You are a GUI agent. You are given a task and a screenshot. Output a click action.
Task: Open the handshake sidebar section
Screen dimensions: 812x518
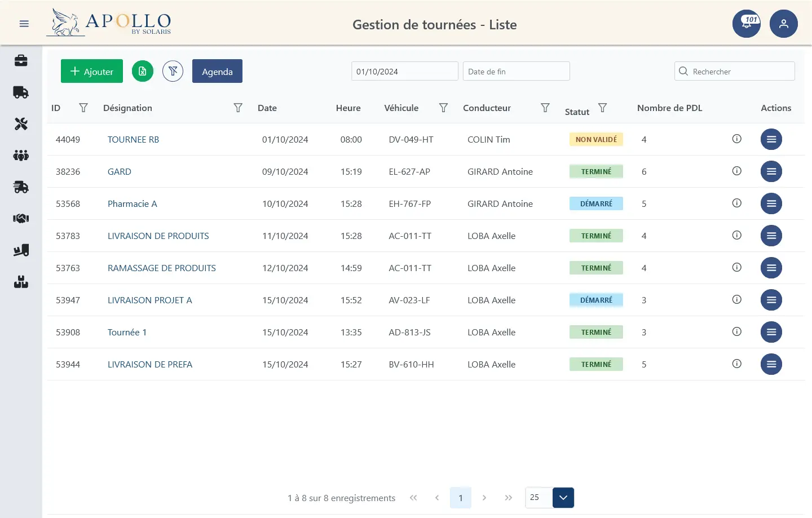pos(21,219)
